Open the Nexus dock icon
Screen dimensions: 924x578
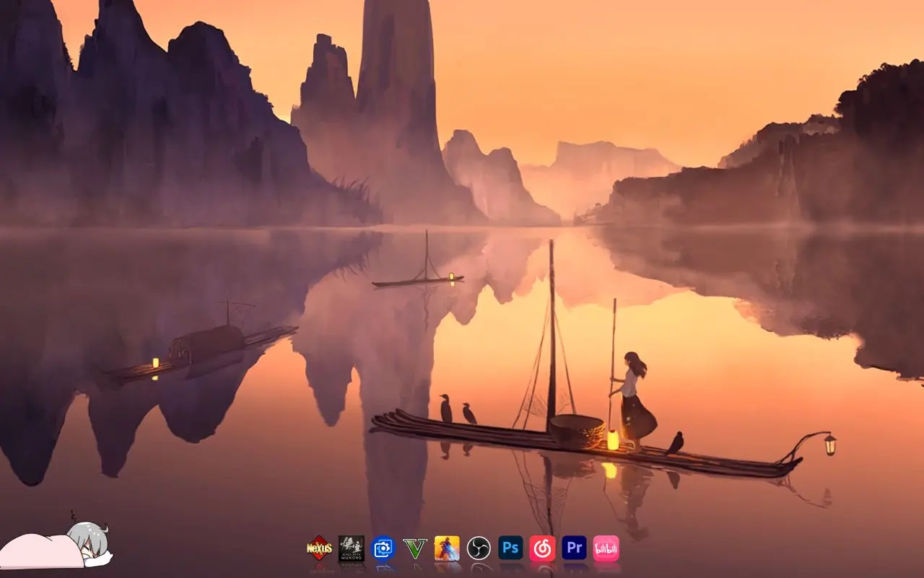[x=319, y=548]
